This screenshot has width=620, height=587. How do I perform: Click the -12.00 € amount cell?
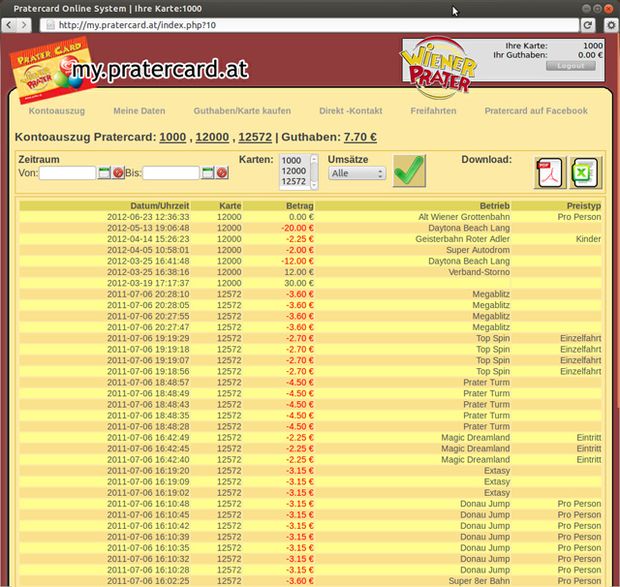297,261
